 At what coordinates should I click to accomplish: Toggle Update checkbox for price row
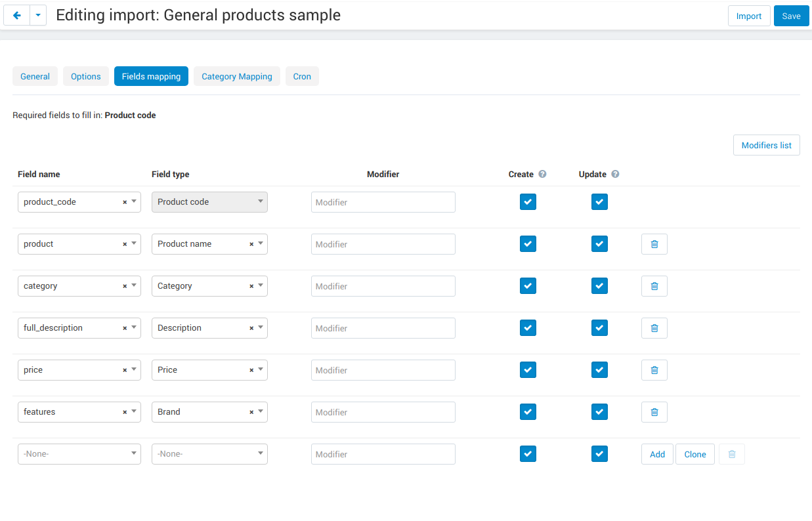(599, 369)
